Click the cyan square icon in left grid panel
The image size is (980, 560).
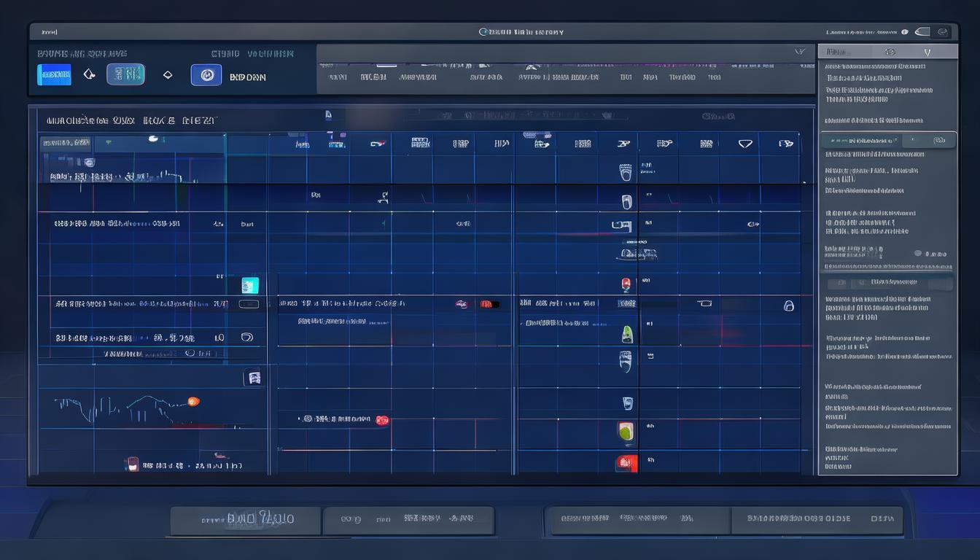pyautogui.click(x=250, y=285)
